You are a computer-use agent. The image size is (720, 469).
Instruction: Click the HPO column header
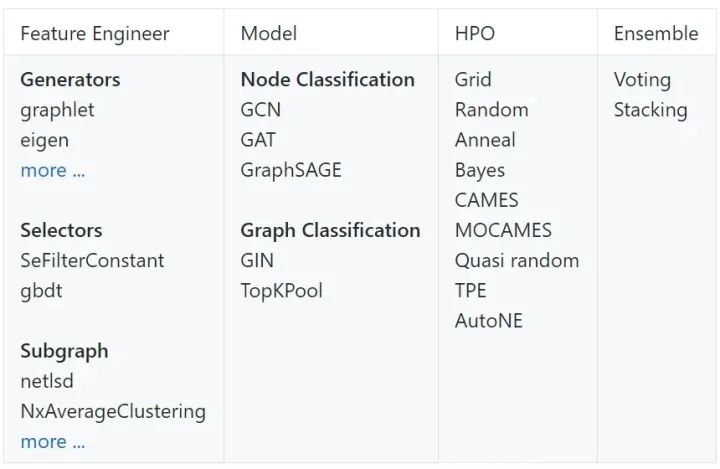474,33
